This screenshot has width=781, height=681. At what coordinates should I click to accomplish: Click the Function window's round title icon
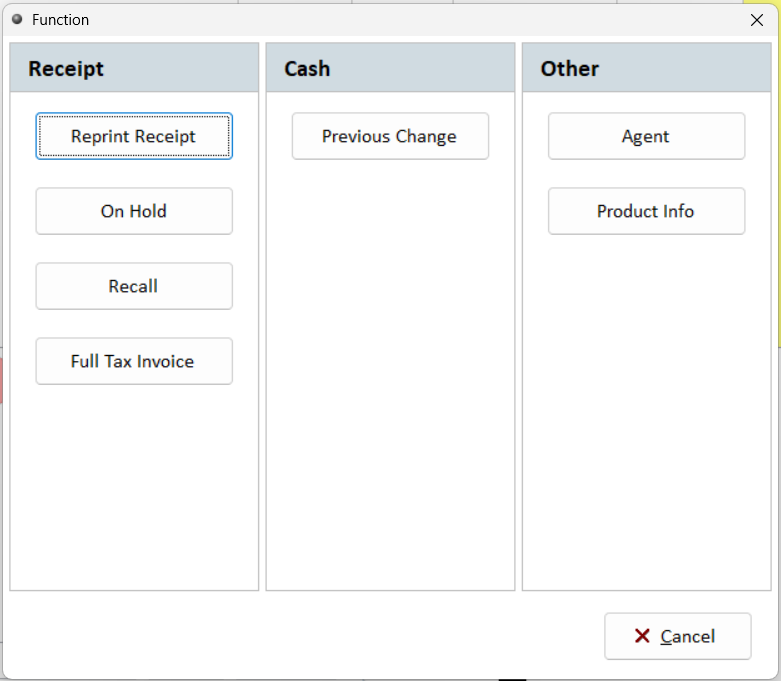pos(17,19)
